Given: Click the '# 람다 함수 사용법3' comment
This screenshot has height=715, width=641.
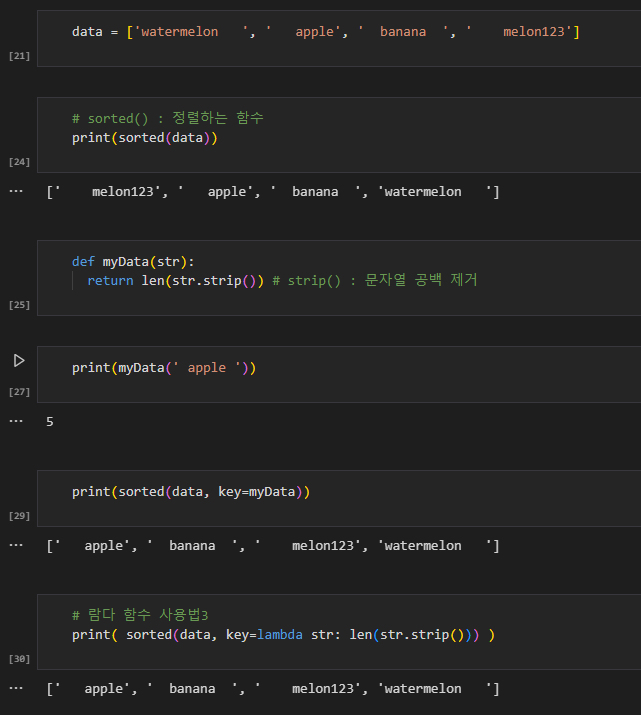Looking at the screenshot, I should point(140,615).
